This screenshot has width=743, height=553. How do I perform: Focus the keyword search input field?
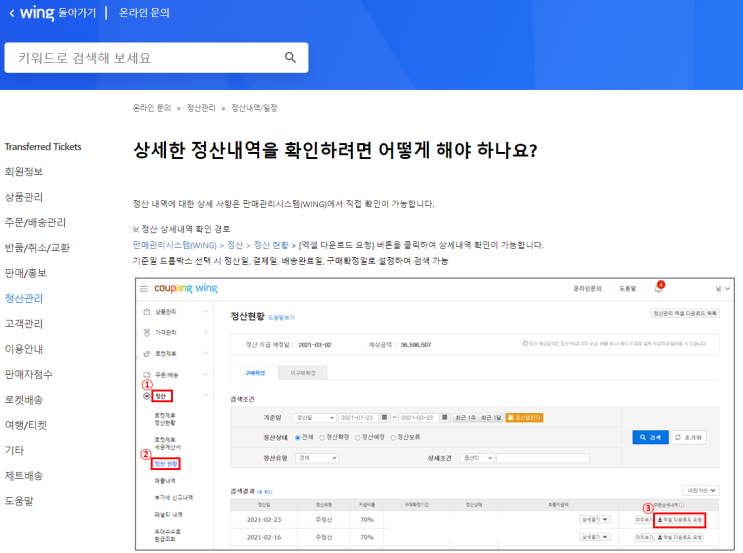(156, 58)
